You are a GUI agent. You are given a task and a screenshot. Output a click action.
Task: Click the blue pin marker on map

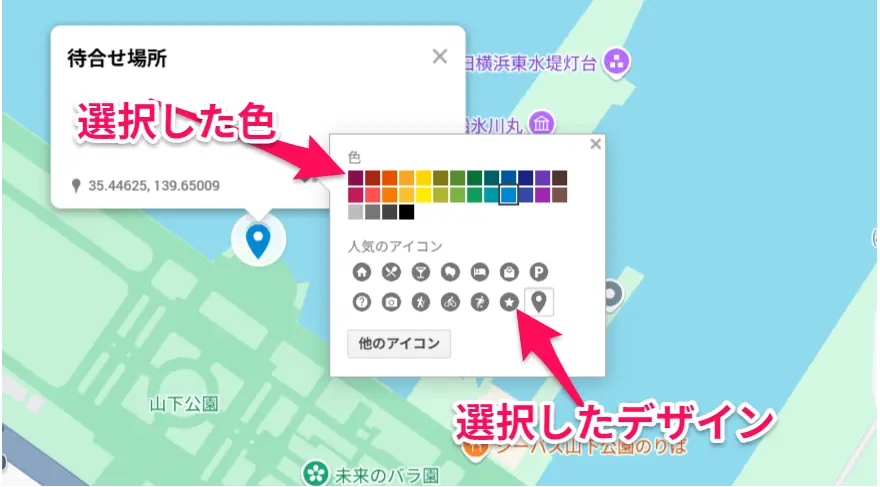258,241
